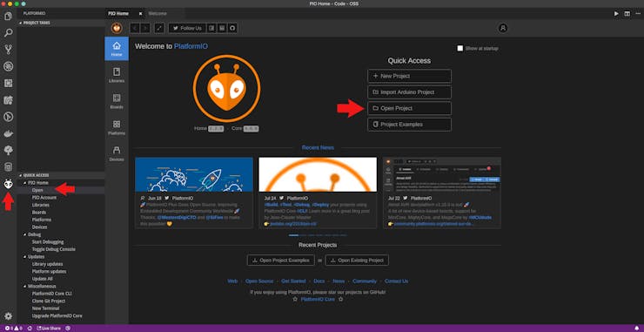Open the Get Started footer link

(x=293, y=281)
